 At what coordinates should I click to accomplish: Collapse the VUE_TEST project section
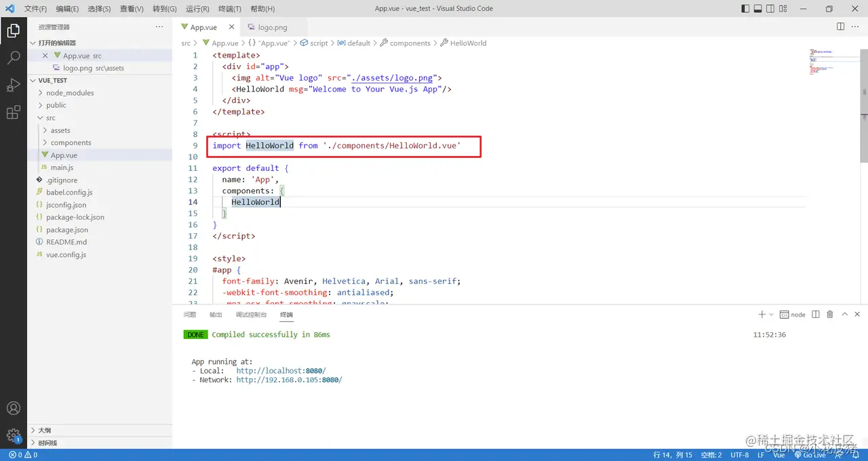click(100, 80)
